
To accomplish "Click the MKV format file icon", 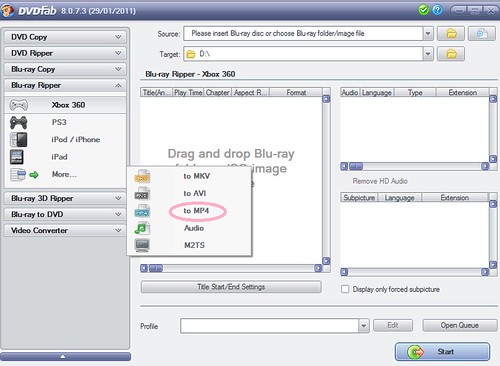I will (x=142, y=176).
